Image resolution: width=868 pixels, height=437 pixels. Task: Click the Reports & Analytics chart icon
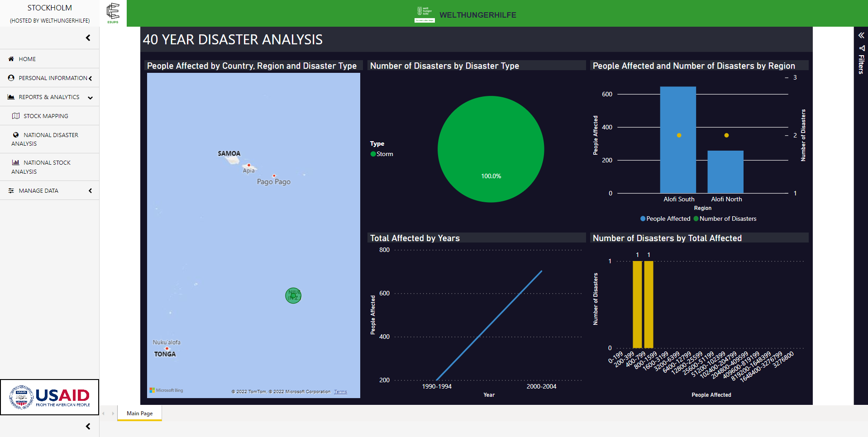[10, 97]
